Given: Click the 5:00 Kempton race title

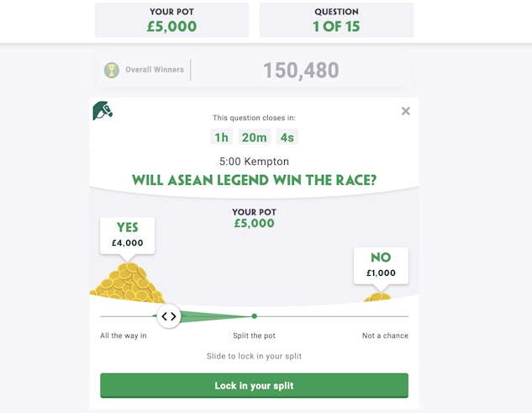Looking at the screenshot, I should tap(254, 161).
